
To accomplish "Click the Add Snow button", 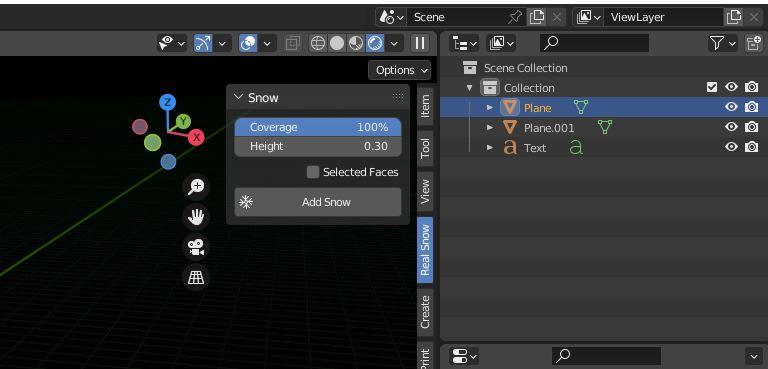I will click(x=318, y=202).
